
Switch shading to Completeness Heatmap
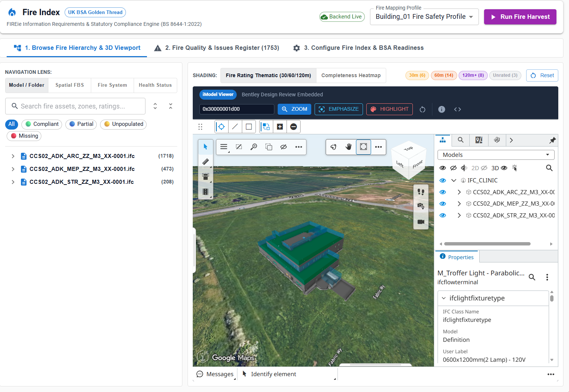(351, 75)
